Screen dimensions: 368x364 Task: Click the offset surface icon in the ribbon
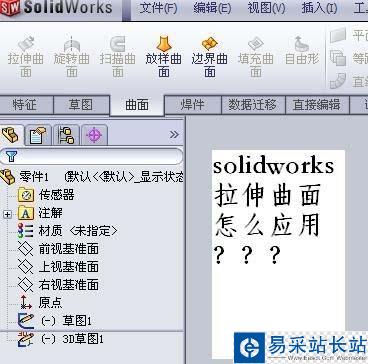click(338, 58)
